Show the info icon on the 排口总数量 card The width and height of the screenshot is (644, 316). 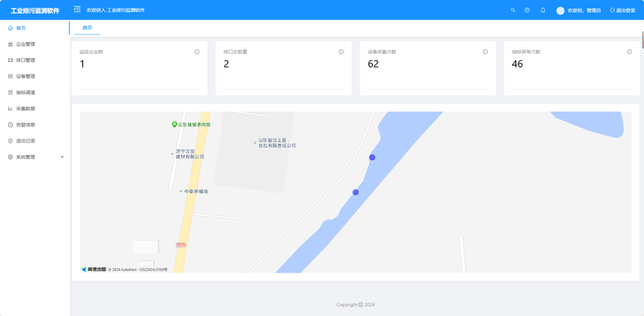341,51
